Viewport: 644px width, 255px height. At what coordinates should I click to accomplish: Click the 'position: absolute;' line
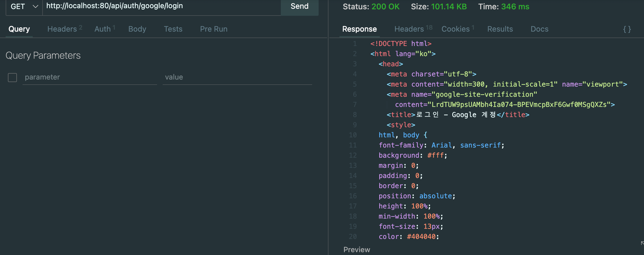coord(417,196)
